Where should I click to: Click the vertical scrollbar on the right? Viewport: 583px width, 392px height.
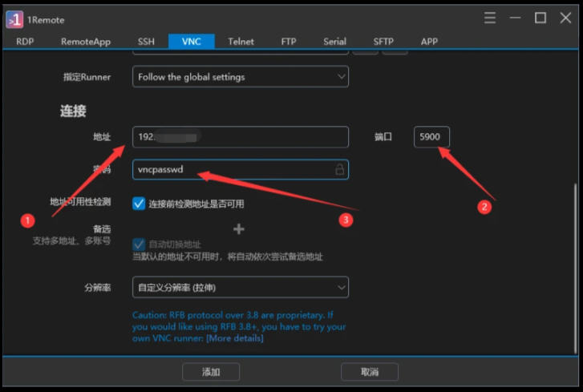575,268
